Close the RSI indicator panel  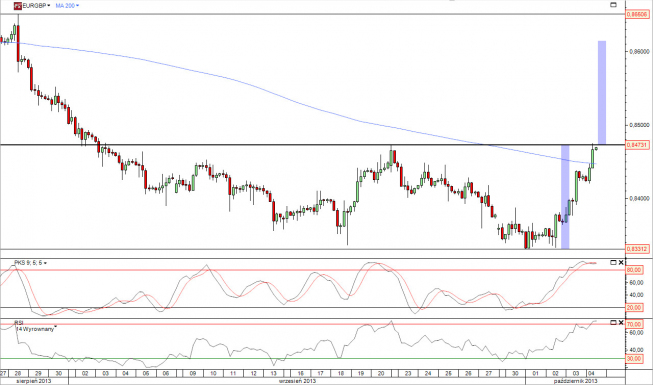621,322
